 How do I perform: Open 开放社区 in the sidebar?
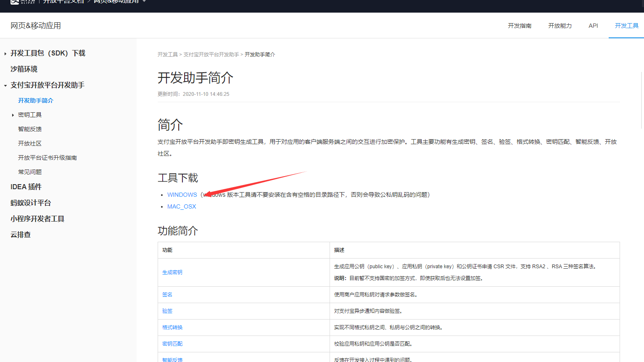tap(30, 143)
